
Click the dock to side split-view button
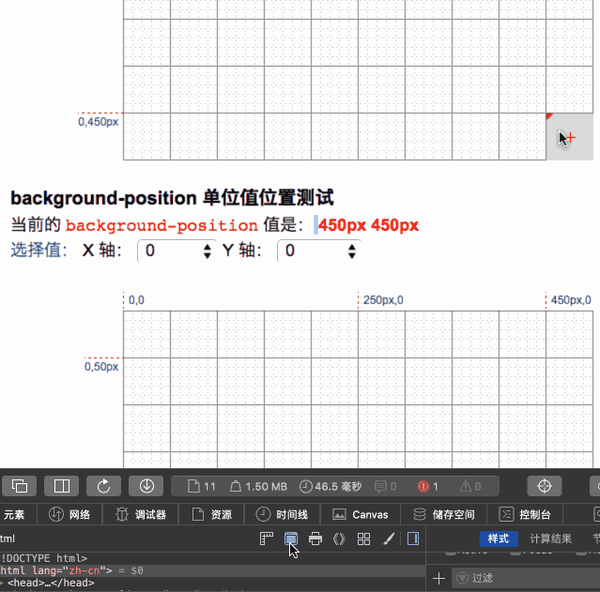click(62, 486)
